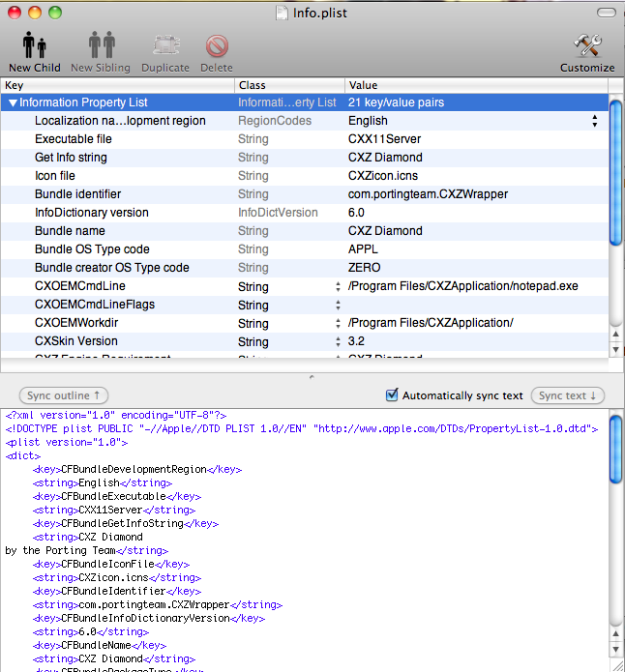Select the InfoDictionary version row
The width and height of the screenshot is (625, 672).
[304, 213]
